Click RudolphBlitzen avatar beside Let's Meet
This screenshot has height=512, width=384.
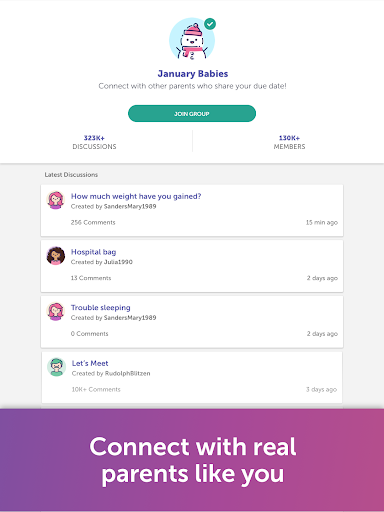[x=56, y=367]
